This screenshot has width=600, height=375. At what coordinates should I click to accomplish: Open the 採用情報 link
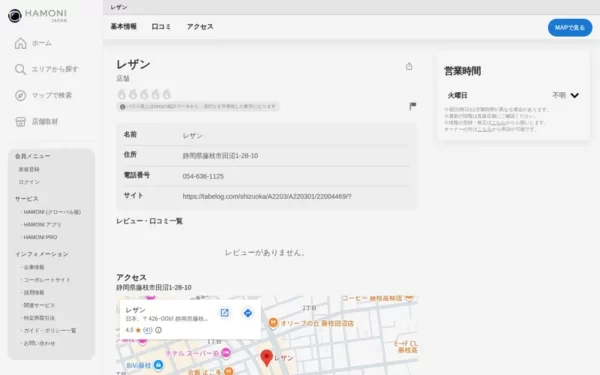click(34, 292)
